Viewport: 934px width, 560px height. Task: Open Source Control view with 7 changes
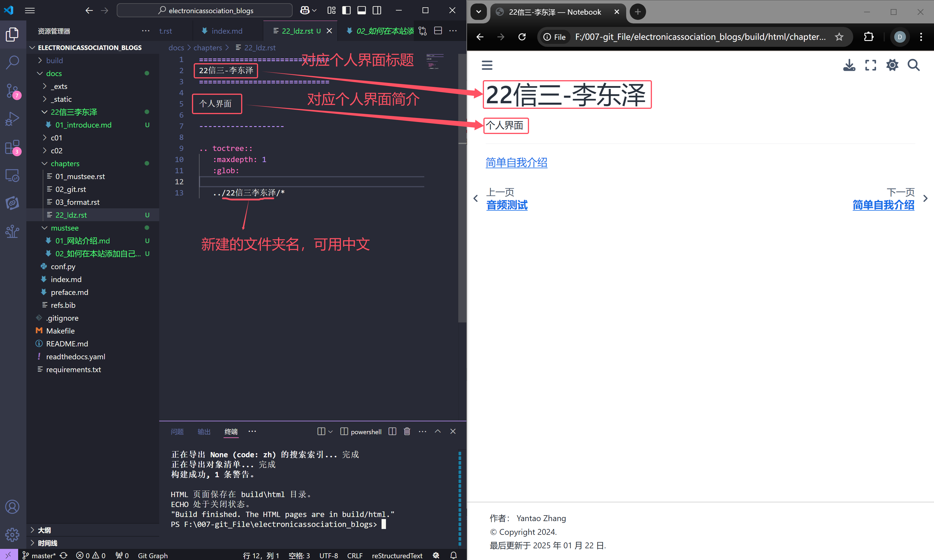point(13,91)
